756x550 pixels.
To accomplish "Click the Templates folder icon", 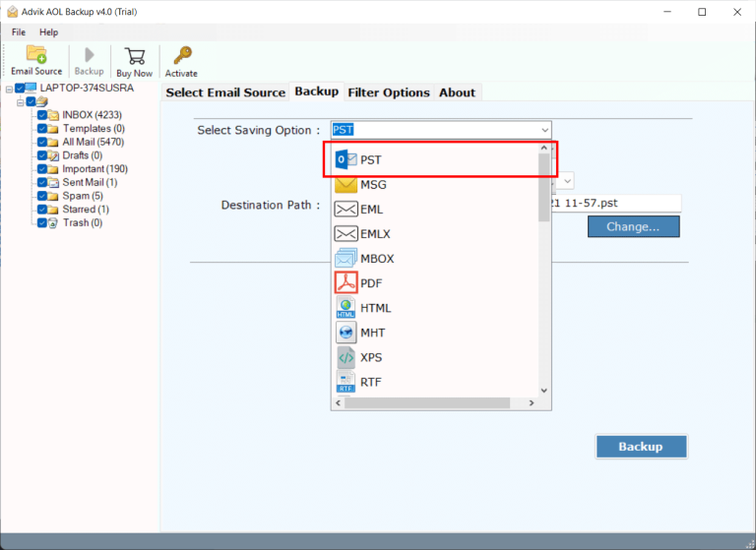I will coord(53,129).
